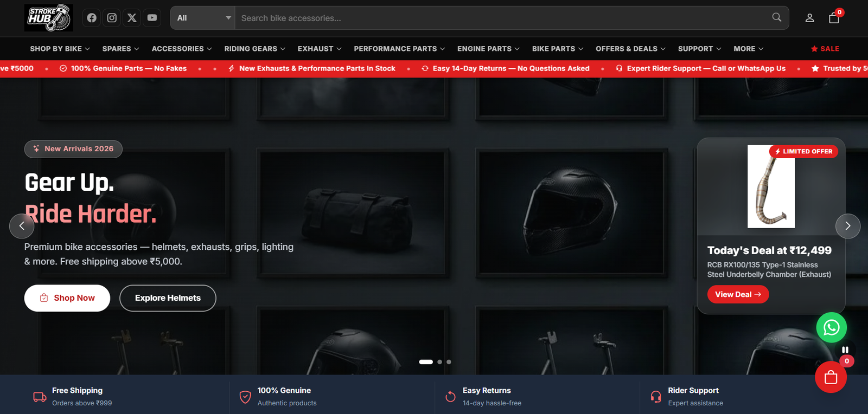868x414 pixels.
Task: Click the 100% Genuine shield icon
Action: (x=245, y=397)
